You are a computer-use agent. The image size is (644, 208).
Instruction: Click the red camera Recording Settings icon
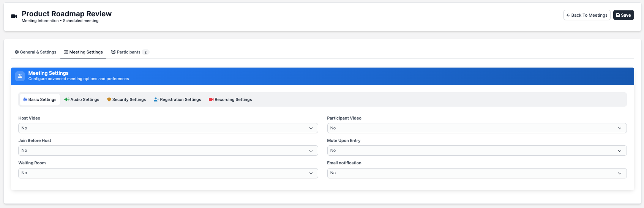coord(211,99)
